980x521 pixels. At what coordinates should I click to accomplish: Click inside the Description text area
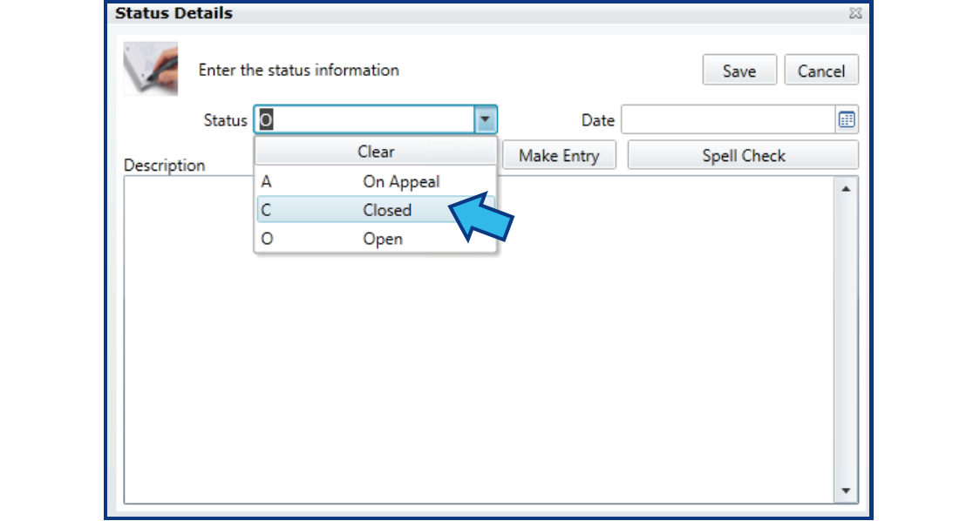click(610, 348)
